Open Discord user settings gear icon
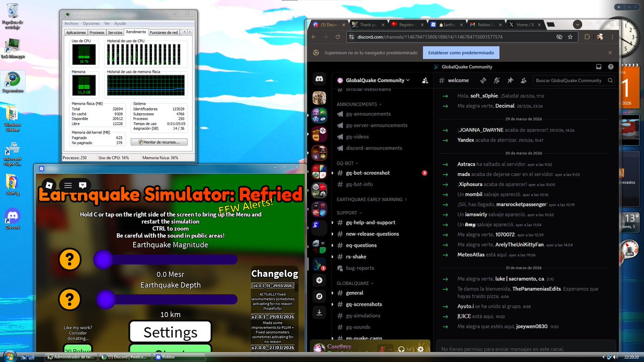Image resolution: width=644 pixels, height=362 pixels. pos(421,349)
